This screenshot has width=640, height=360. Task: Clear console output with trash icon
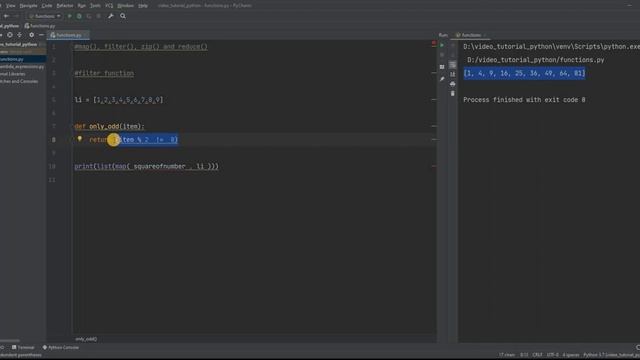(453, 93)
